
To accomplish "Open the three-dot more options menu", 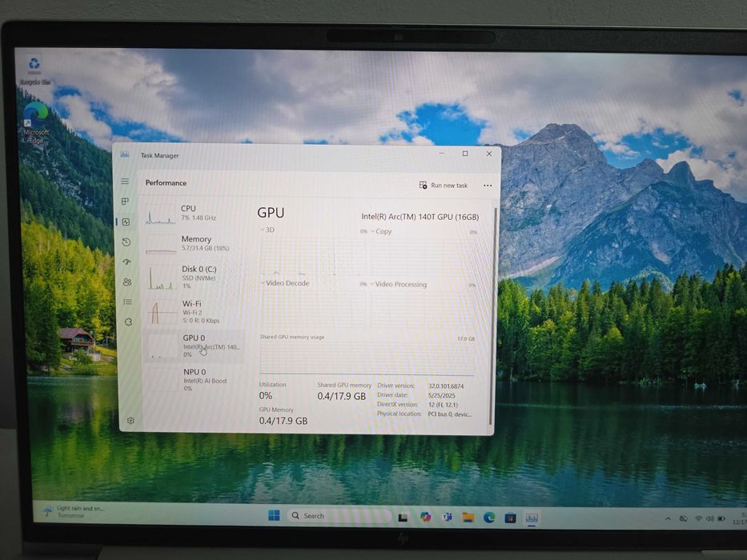I will pos(488,186).
